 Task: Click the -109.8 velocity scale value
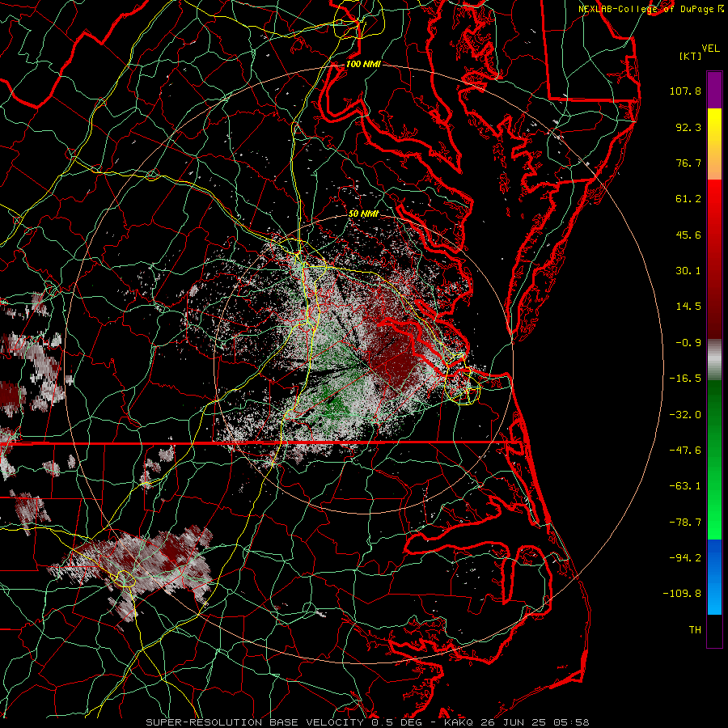pos(682,594)
